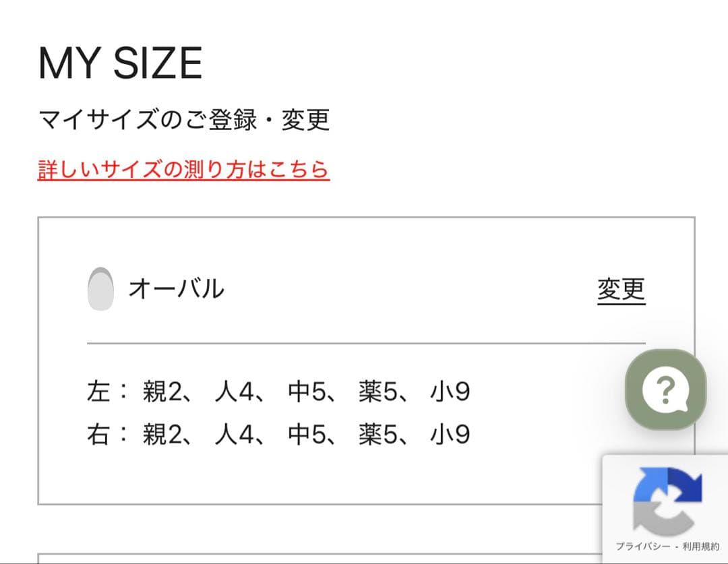Click the 小9 size in the 左 row
Viewport: 728px width, 564px height.
[x=450, y=392]
